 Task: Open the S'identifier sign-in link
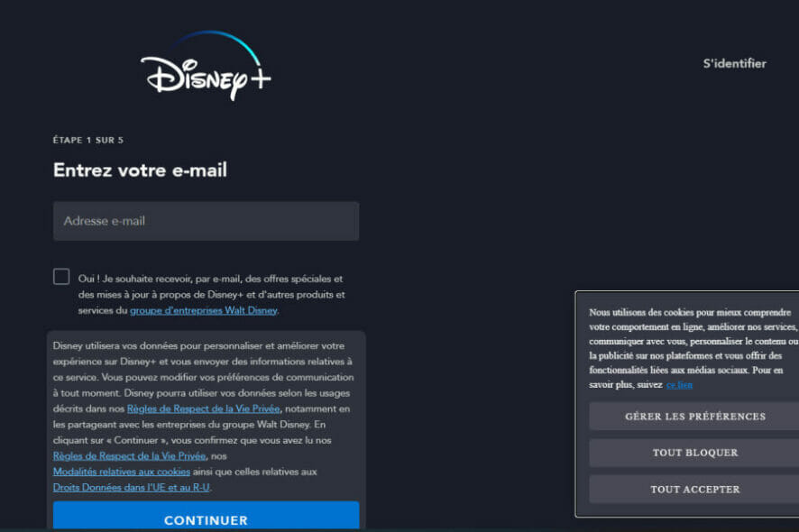click(x=734, y=64)
